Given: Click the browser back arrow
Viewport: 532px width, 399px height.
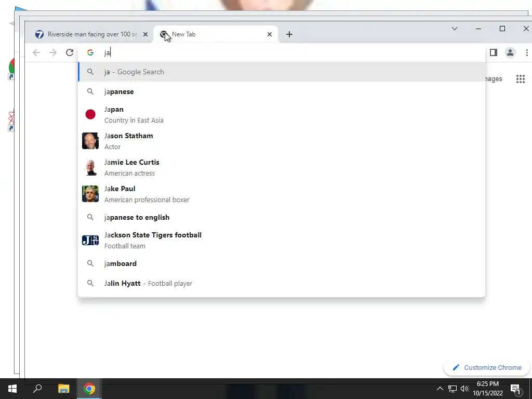Looking at the screenshot, I should click(36, 52).
